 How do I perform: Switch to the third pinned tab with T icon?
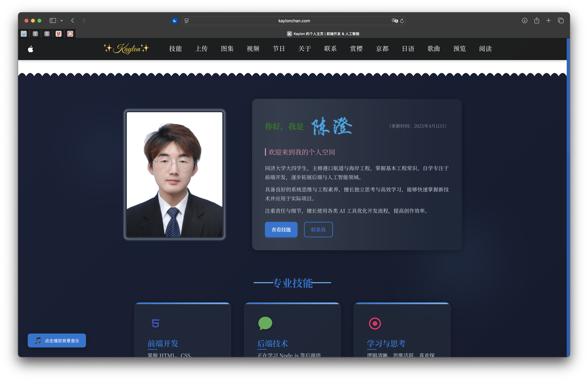(47, 34)
